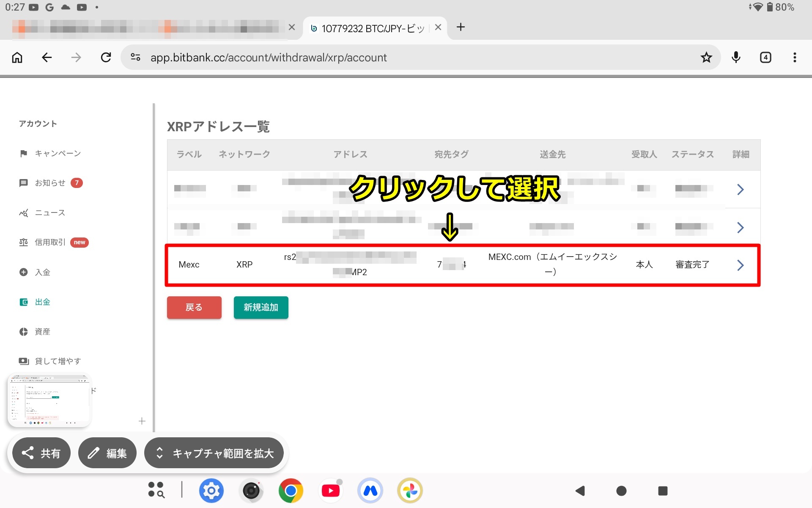Switch to the 10779232 BTC/JPY tab
Image resolution: width=812 pixels, height=508 pixels.
click(373, 28)
